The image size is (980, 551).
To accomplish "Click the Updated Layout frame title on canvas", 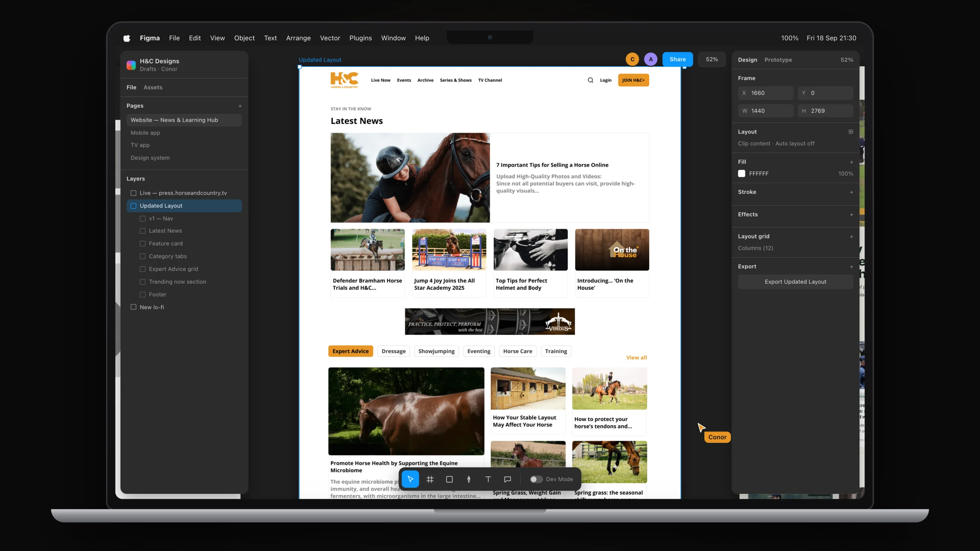I will click(320, 60).
